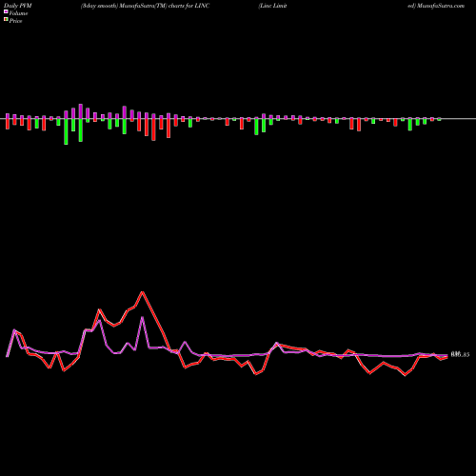Select the Price legend label

tap(15, 21)
